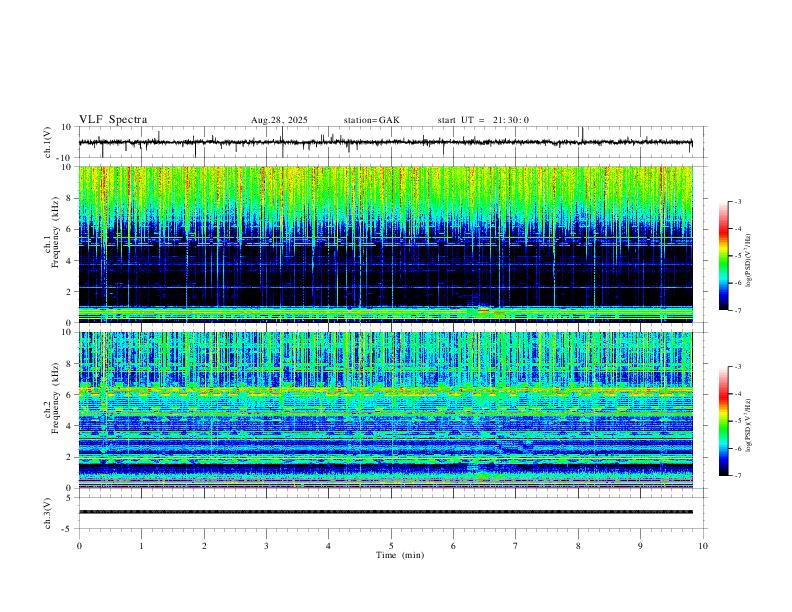Image resolution: width=792 pixels, height=612 pixels.
Task: Click time axis tick label "2"
Action: click(204, 546)
